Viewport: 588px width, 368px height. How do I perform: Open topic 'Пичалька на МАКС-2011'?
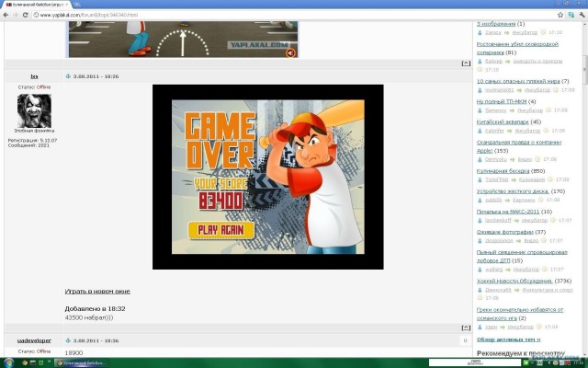508,212
